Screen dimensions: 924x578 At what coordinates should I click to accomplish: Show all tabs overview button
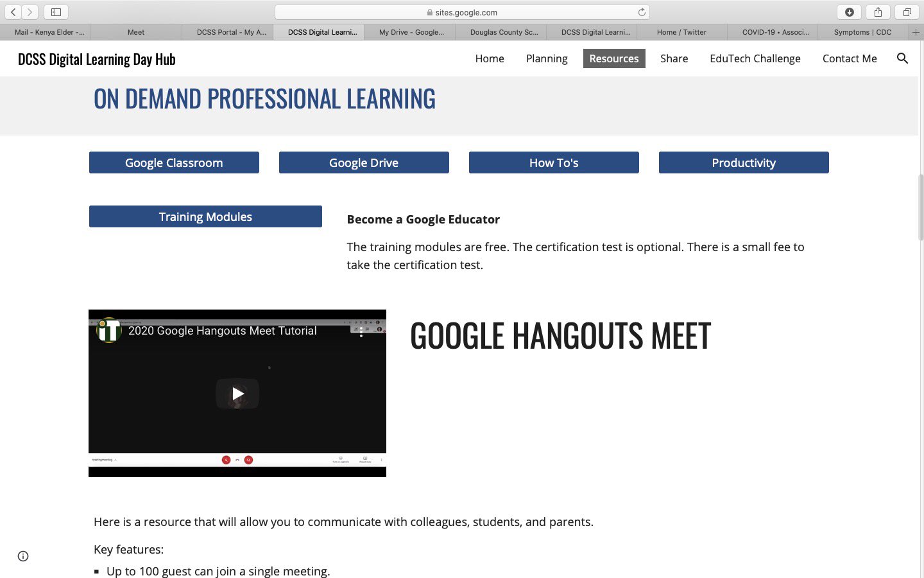[907, 12]
